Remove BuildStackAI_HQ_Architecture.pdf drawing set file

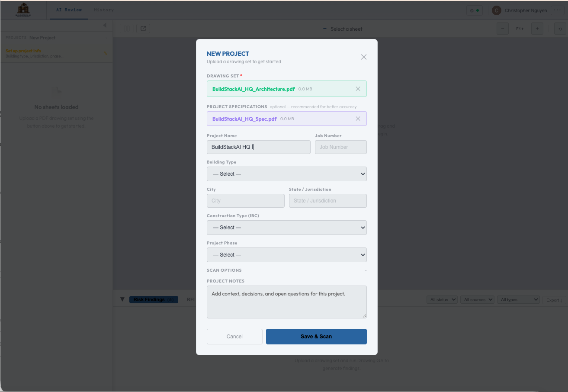point(358,89)
